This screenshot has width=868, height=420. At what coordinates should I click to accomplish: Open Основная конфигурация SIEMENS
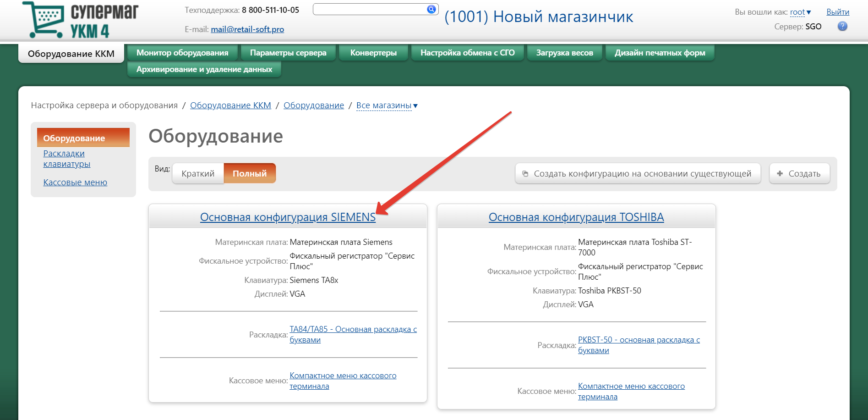pos(288,217)
